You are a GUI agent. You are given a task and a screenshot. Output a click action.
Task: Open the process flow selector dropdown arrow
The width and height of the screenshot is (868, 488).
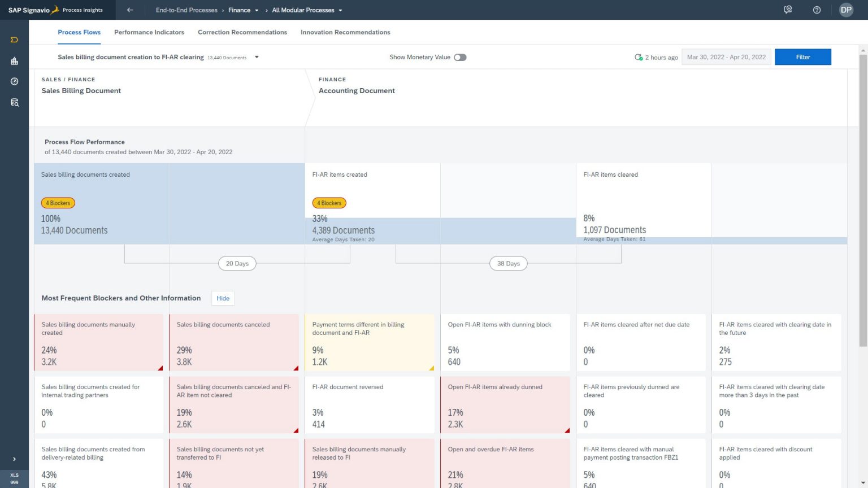(257, 57)
